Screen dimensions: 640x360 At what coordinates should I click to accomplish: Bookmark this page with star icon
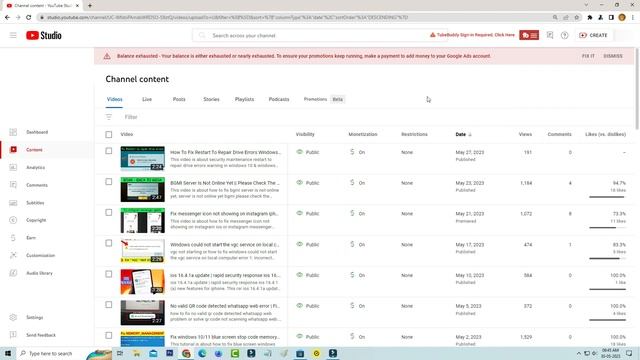click(577, 18)
